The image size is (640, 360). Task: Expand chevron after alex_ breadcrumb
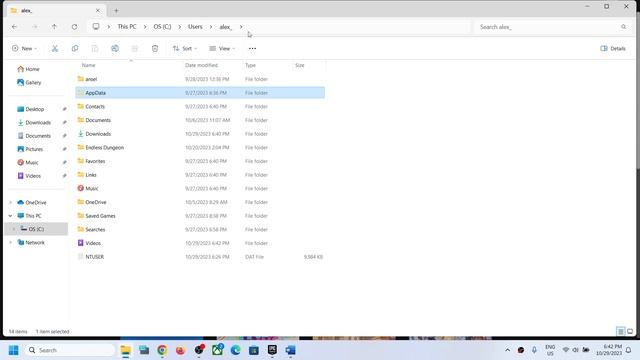tap(241, 27)
